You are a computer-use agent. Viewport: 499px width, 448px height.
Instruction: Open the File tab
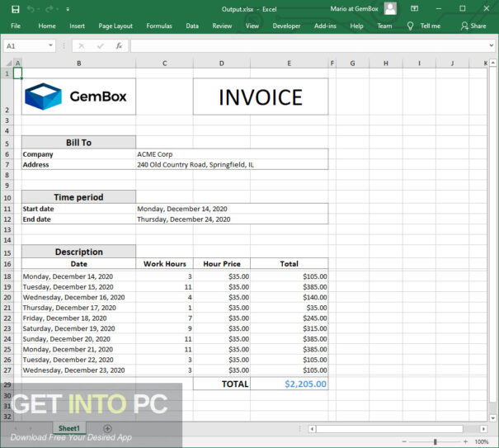click(x=16, y=26)
